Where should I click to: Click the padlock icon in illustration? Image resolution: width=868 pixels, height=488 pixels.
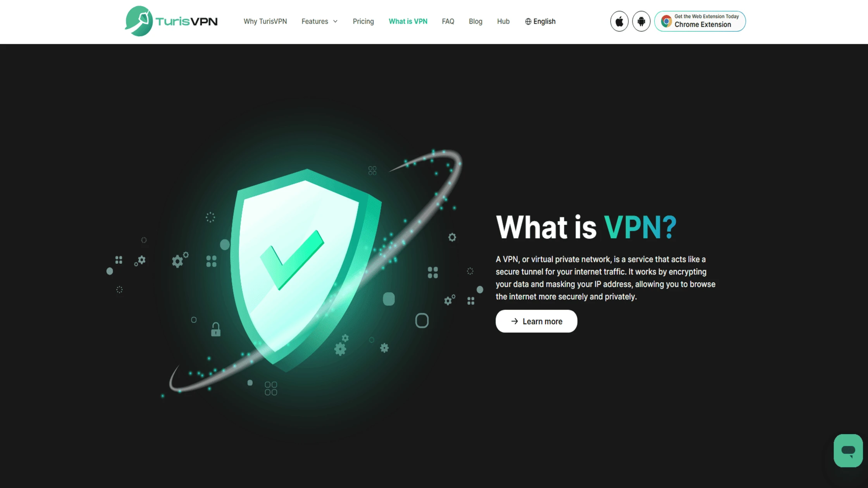(x=216, y=329)
